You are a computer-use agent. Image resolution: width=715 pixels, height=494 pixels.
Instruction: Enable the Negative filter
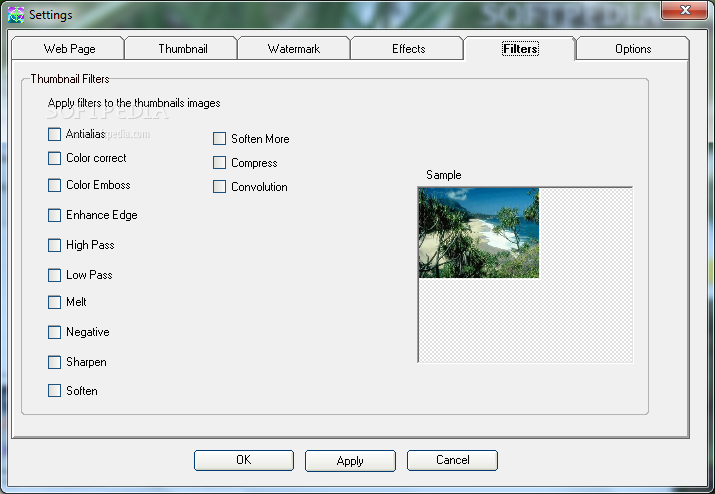click(54, 332)
